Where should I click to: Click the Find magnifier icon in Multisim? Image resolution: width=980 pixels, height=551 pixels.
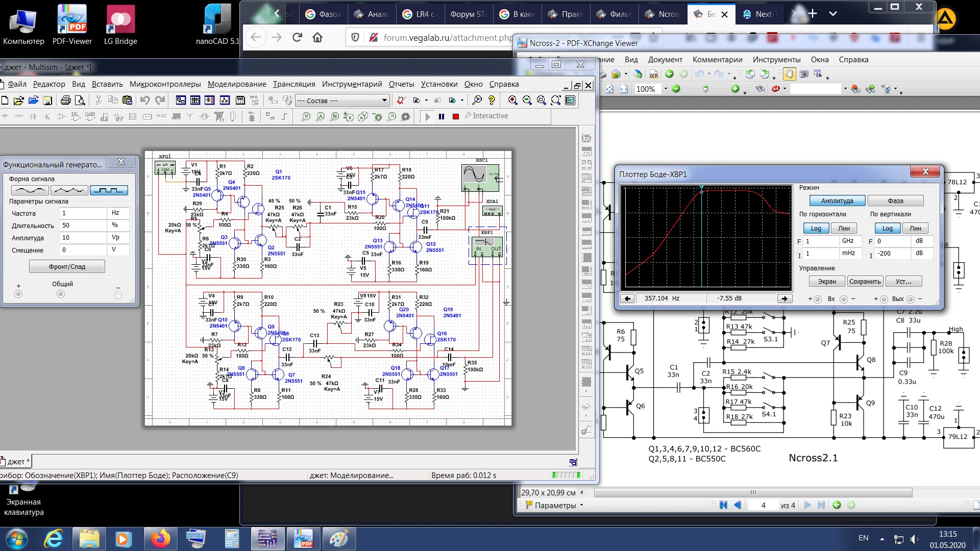pos(477,101)
